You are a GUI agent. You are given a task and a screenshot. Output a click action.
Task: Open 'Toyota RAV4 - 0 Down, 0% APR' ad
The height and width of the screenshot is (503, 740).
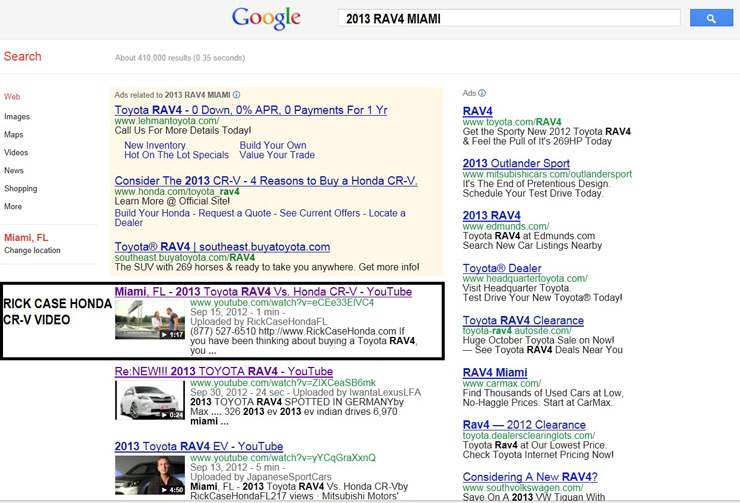coord(251,110)
